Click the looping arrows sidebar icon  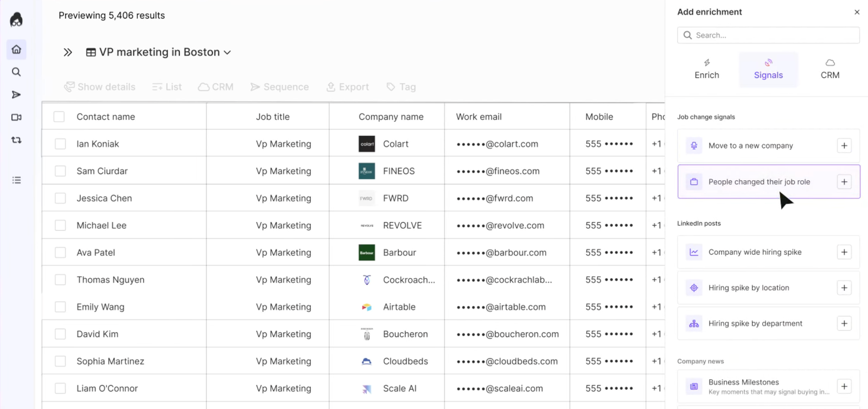pyautogui.click(x=16, y=140)
